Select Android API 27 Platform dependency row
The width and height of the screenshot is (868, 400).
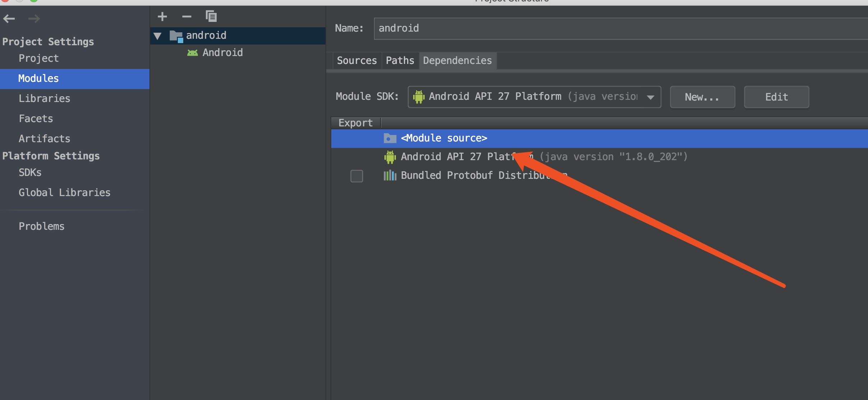coord(599,157)
